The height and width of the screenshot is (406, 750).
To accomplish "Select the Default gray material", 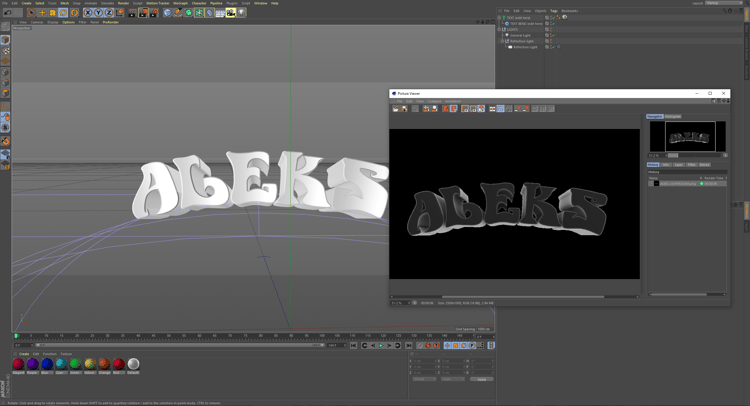I will pos(133,364).
